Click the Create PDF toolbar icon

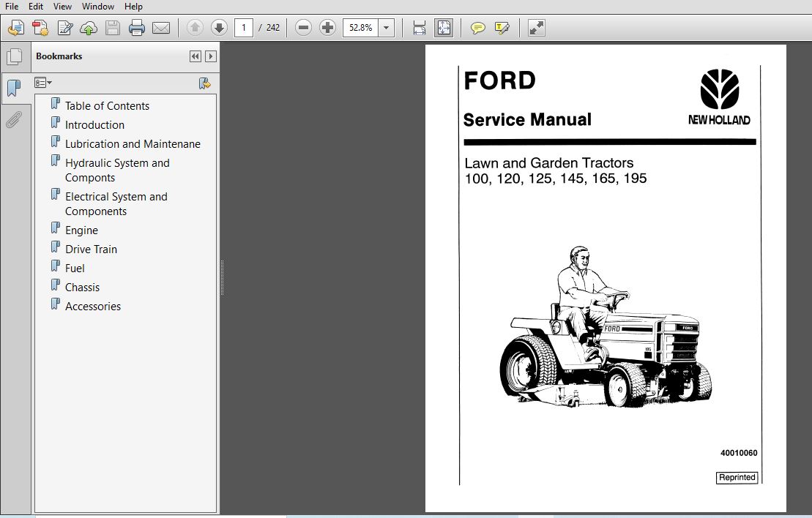40,28
